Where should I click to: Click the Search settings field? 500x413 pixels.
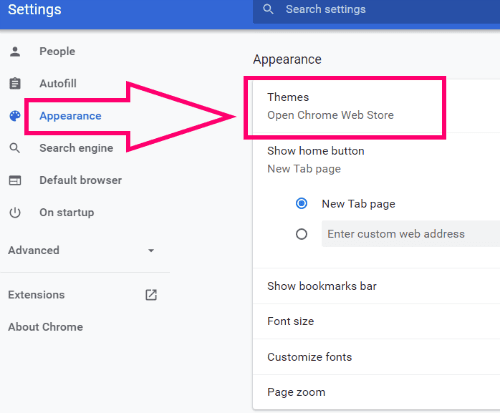tap(377, 10)
